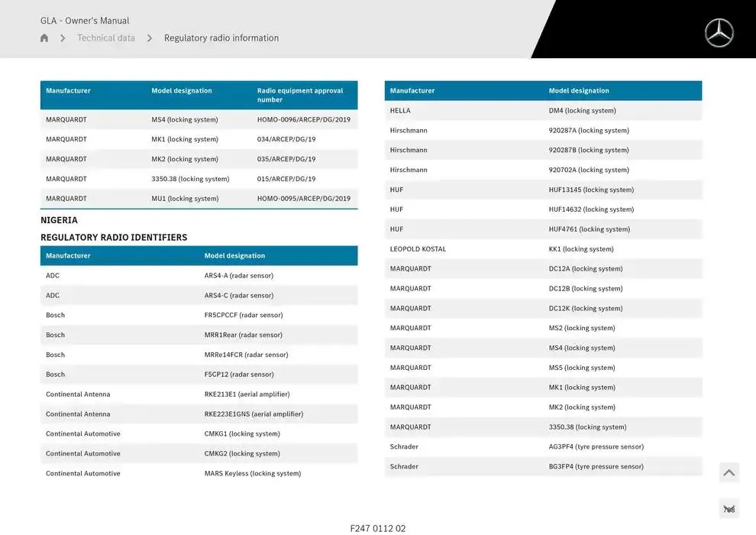Click the RKE223E1GNS aerial amplifier entry
This screenshot has width=756, height=535.
[254, 414]
